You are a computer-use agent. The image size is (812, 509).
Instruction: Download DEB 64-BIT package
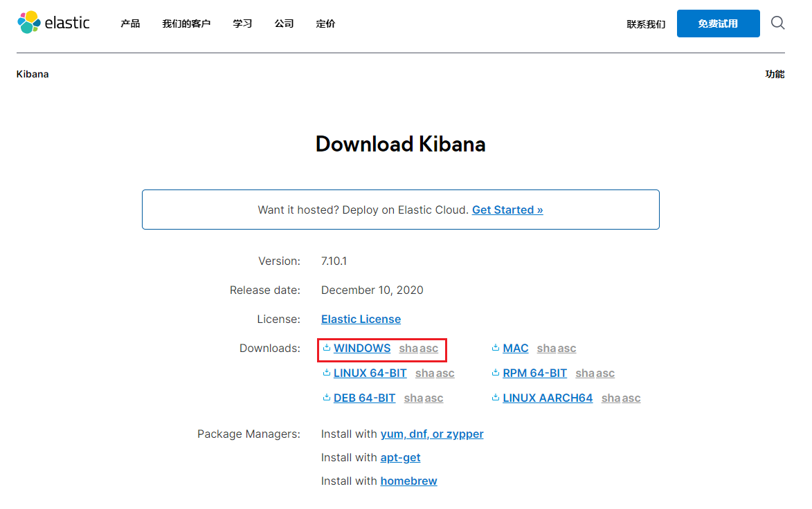365,398
